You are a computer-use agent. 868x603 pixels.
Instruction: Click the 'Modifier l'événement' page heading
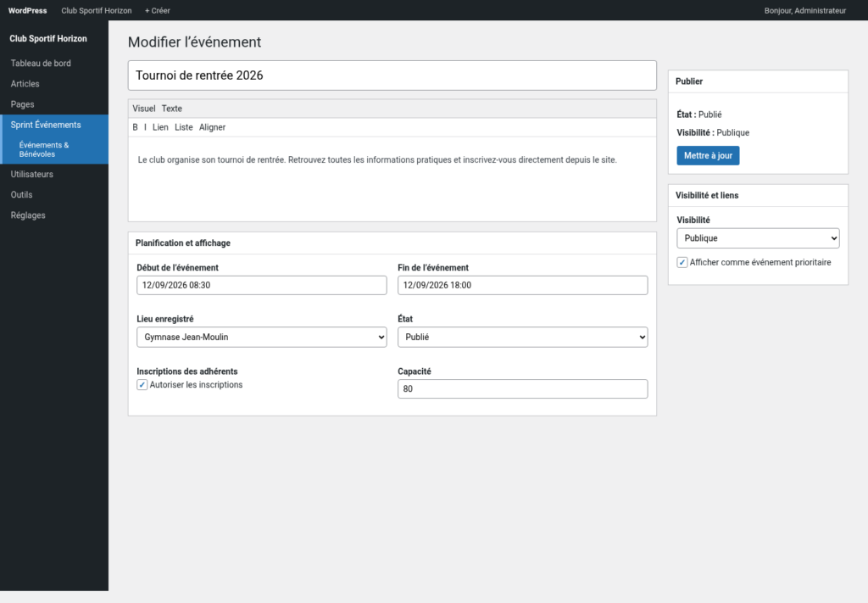point(194,42)
